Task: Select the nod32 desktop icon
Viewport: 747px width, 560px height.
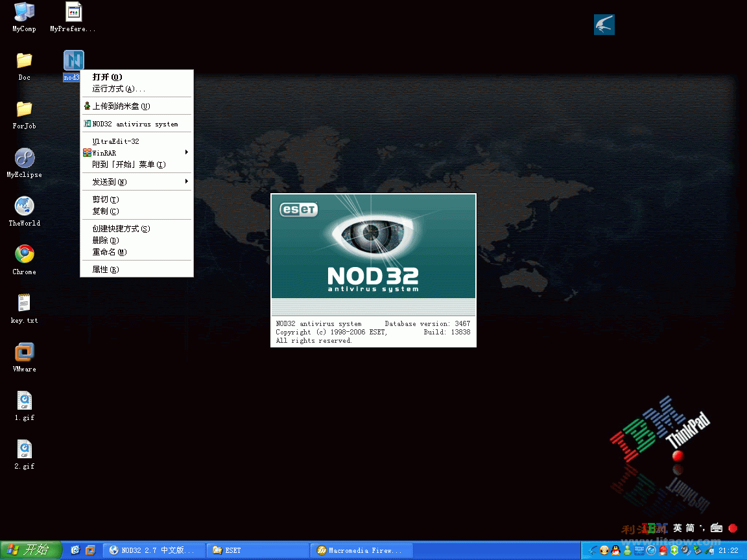Action: [73, 60]
